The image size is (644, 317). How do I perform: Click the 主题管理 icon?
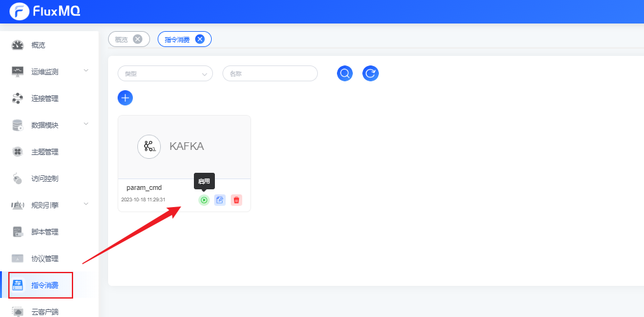point(18,152)
